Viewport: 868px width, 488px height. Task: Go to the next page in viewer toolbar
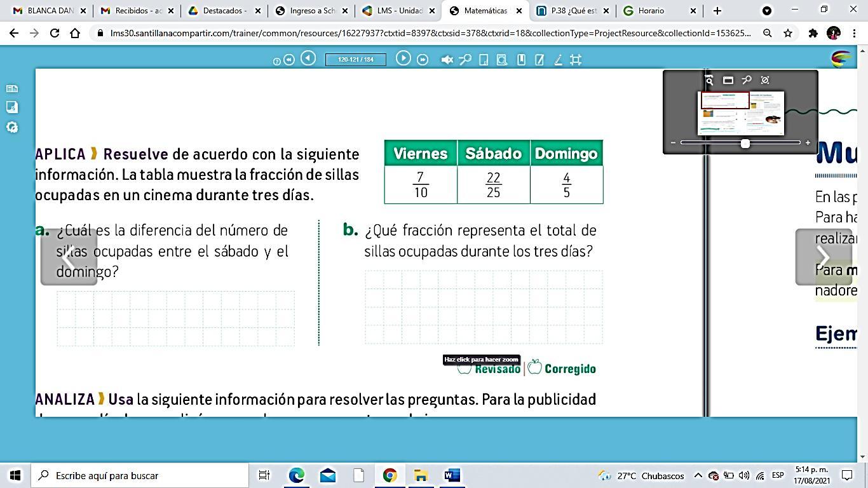click(x=403, y=58)
